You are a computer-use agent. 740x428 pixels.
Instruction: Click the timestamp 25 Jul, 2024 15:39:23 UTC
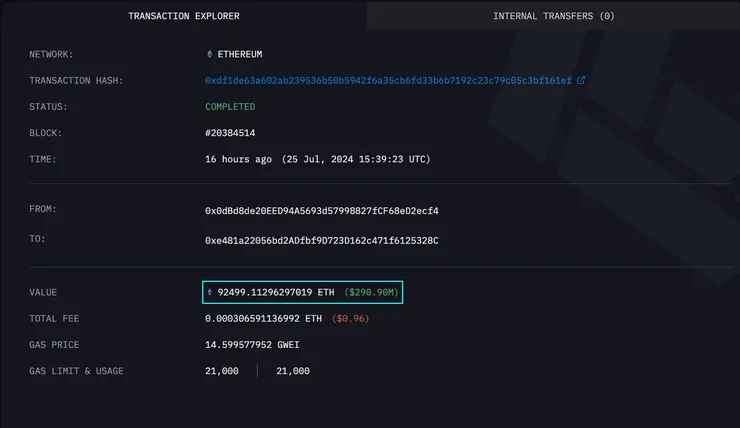pos(356,159)
